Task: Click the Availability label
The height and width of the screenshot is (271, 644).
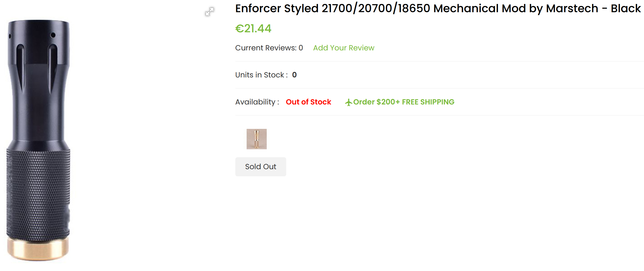Action: click(257, 102)
